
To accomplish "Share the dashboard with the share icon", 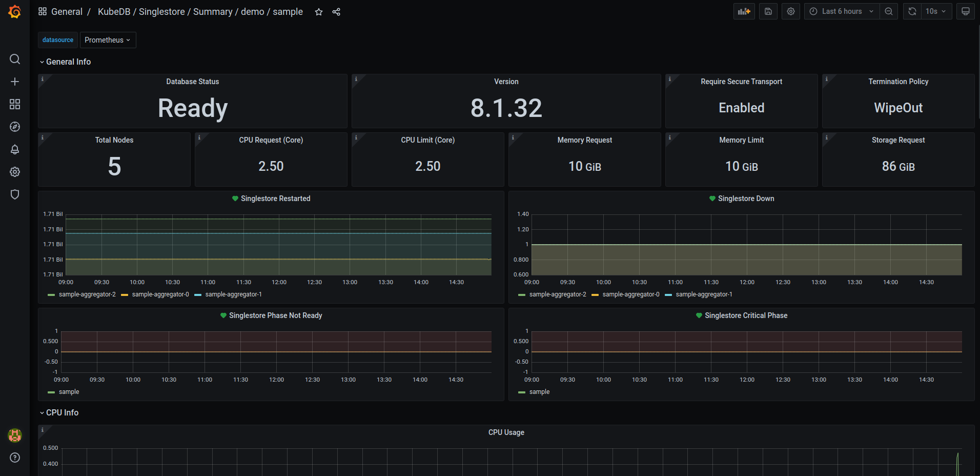I will (336, 11).
